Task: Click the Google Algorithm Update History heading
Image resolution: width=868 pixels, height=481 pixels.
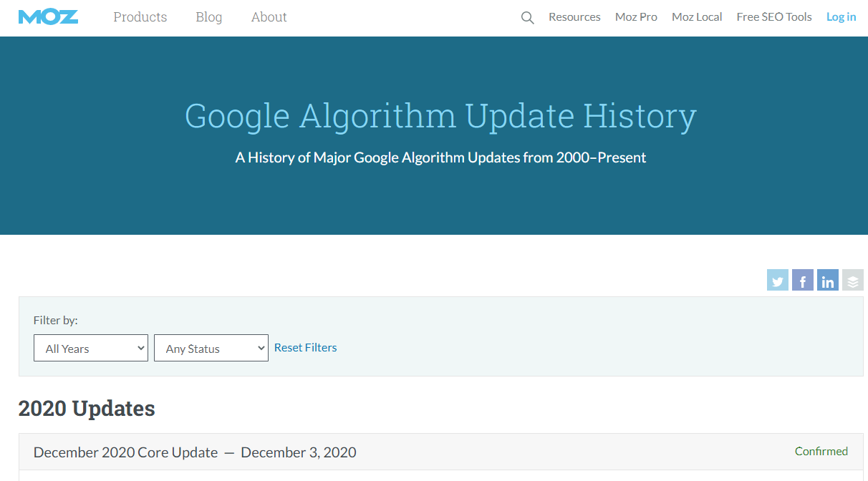Action: point(440,116)
